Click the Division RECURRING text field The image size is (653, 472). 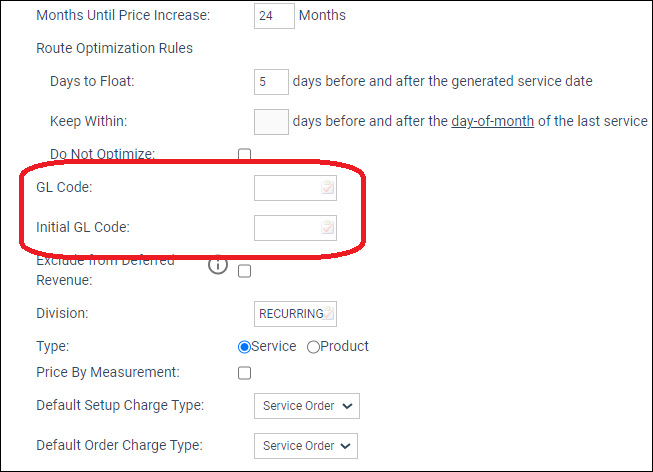point(289,314)
